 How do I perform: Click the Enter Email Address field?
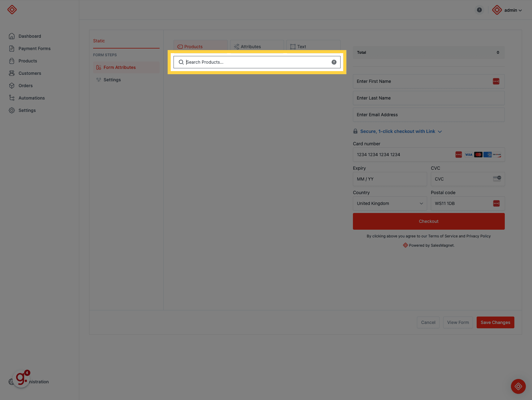(x=429, y=115)
